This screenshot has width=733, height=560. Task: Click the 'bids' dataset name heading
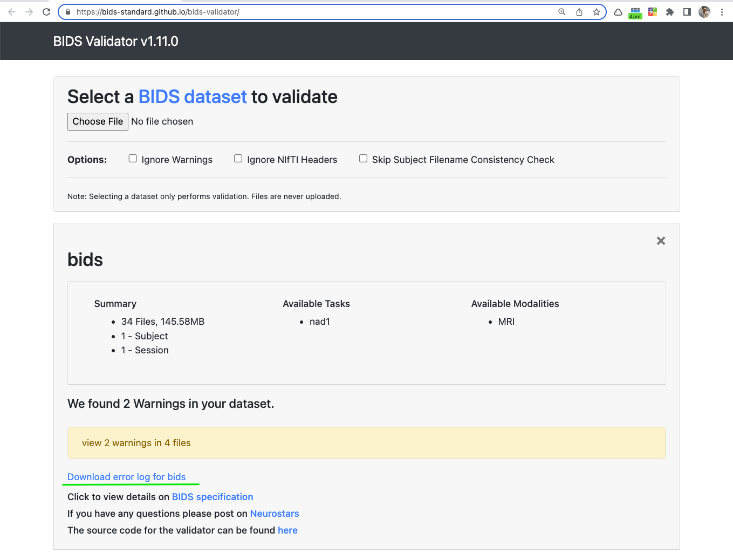85,259
